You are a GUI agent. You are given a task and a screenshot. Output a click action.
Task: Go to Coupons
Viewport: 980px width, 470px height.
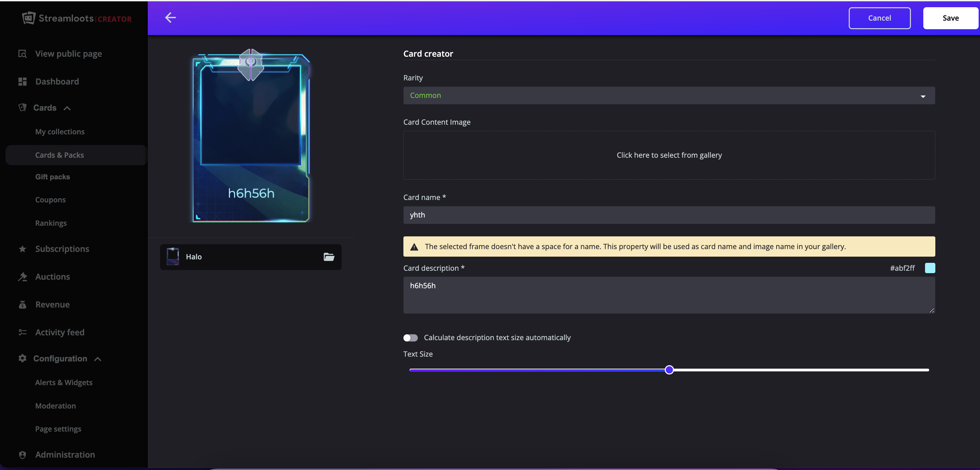click(50, 200)
